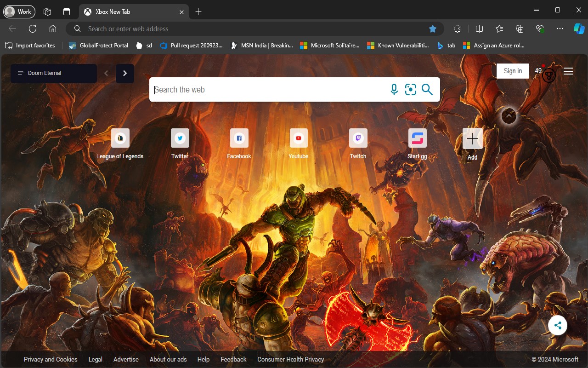Go to the browser Home page
This screenshot has height=368, width=588.
53,29
